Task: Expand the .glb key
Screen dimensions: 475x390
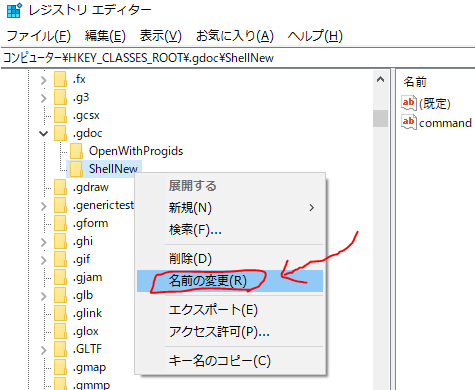Action: (44, 296)
